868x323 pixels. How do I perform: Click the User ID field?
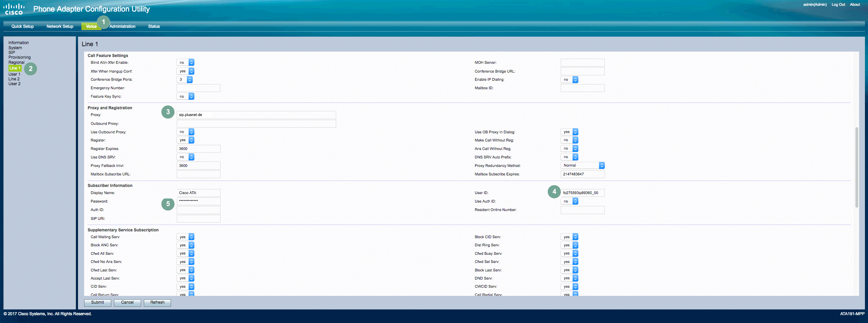coord(582,193)
